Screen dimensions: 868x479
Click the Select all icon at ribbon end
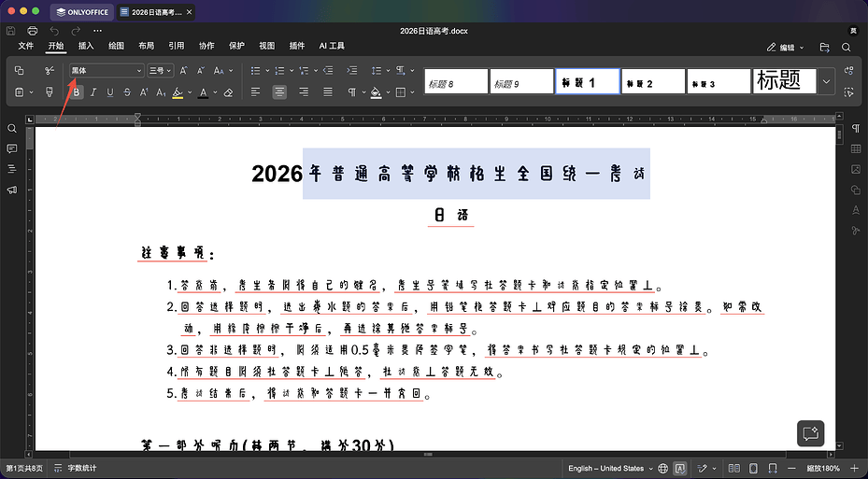[x=849, y=92]
